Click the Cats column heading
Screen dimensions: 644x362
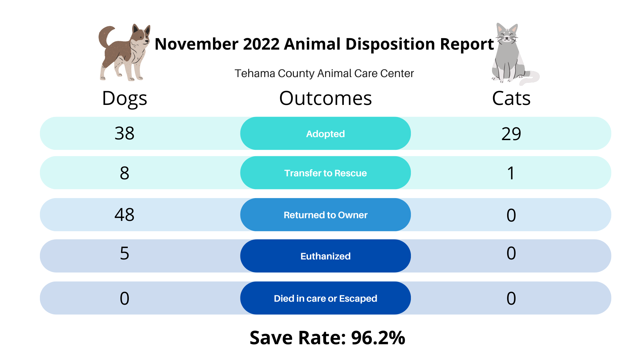[x=511, y=98]
